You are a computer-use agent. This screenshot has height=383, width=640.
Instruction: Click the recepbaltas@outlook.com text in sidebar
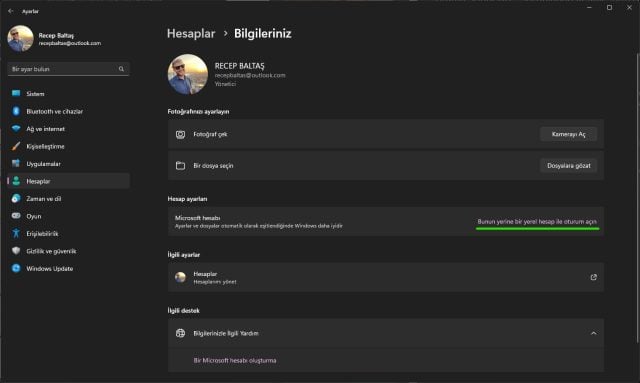[70, 43]
